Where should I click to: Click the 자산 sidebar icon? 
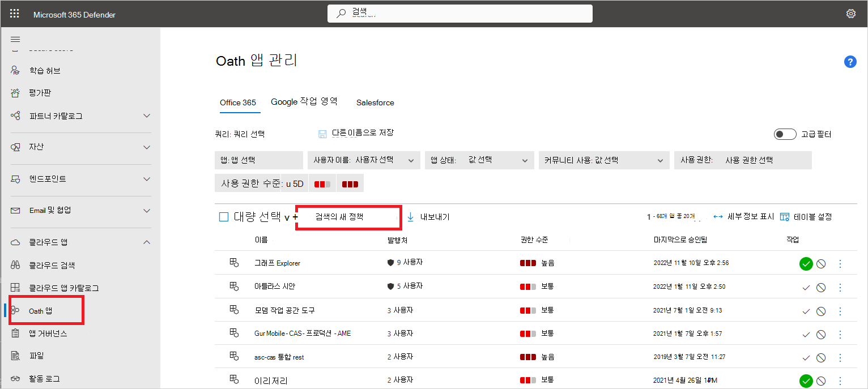pyautogui.click(x=15, y=147)
